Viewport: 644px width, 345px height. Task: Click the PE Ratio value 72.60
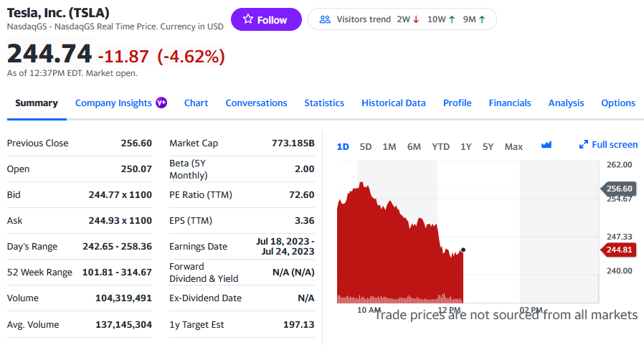point(302,194)
